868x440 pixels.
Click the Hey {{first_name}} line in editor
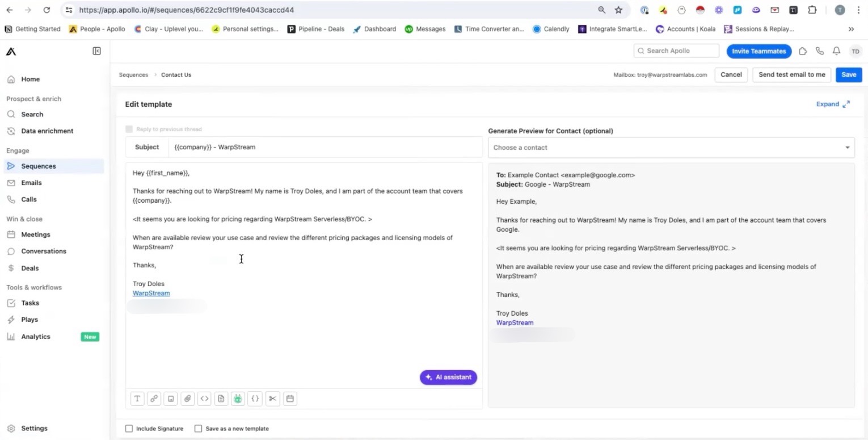161,173
